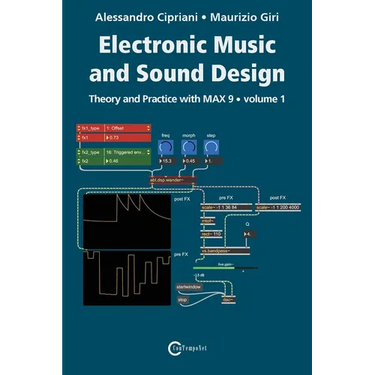This screenshot has width=375, height=375.
Task: Click the number box under step dial
Action: point(213,161)
